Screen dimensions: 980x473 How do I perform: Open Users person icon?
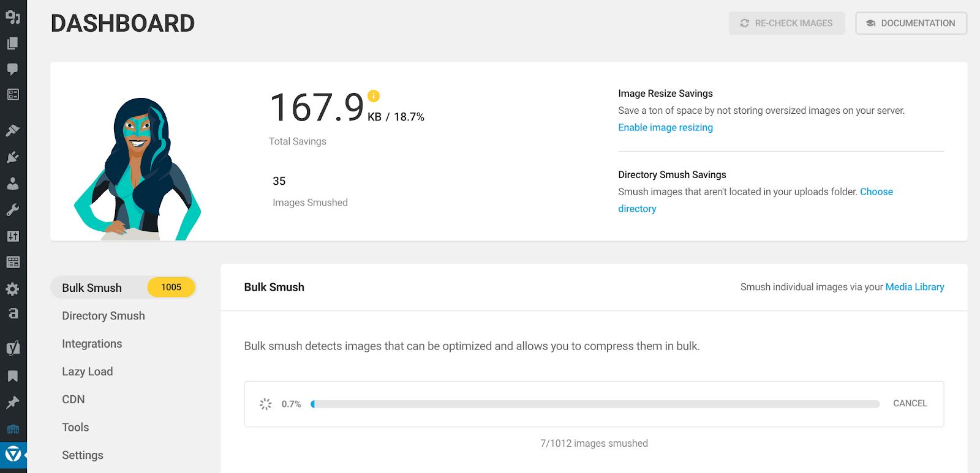coord(12,184)
